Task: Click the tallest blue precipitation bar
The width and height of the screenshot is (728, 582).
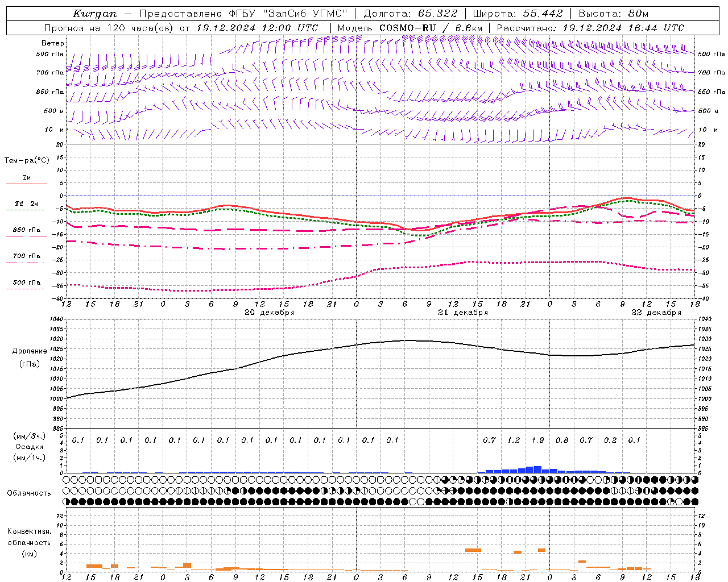Action: (537, 469)
